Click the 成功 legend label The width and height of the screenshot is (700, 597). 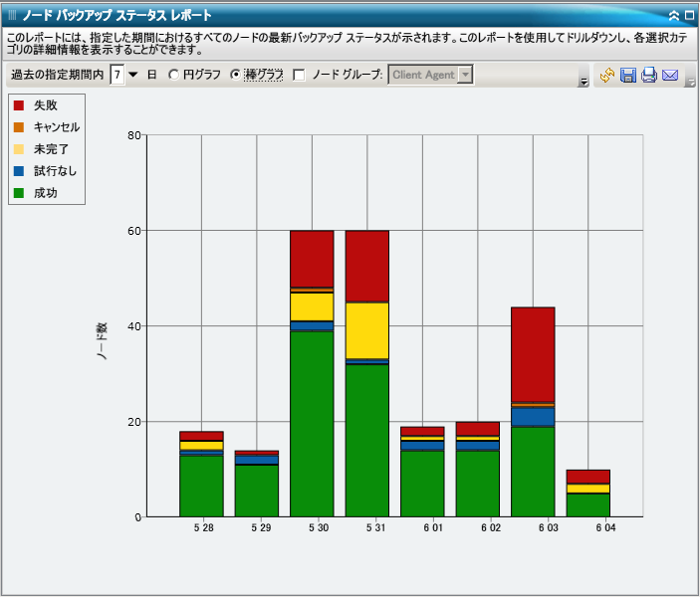click(x=46, y=193)
